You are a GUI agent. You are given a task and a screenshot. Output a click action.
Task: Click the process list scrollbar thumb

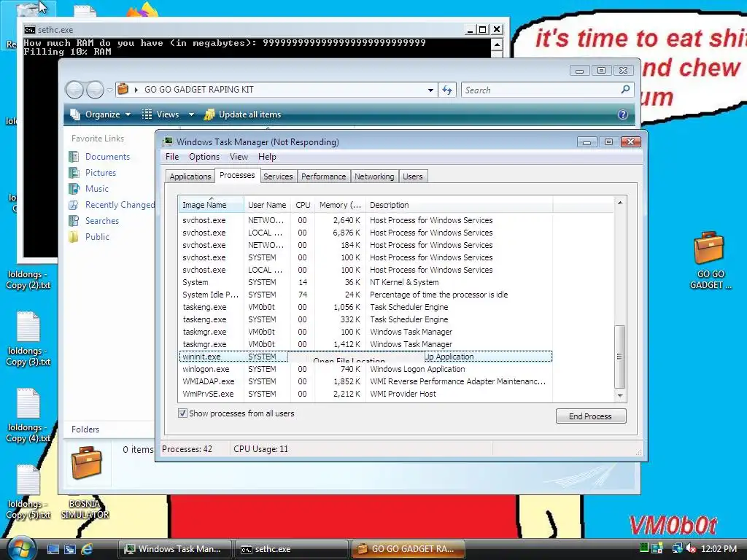tap(619, 357)
